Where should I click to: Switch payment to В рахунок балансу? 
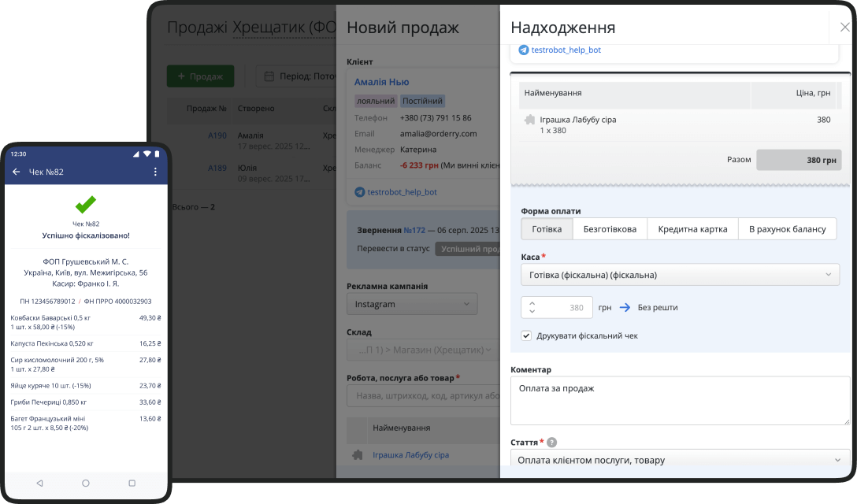[x=788, y=228]
